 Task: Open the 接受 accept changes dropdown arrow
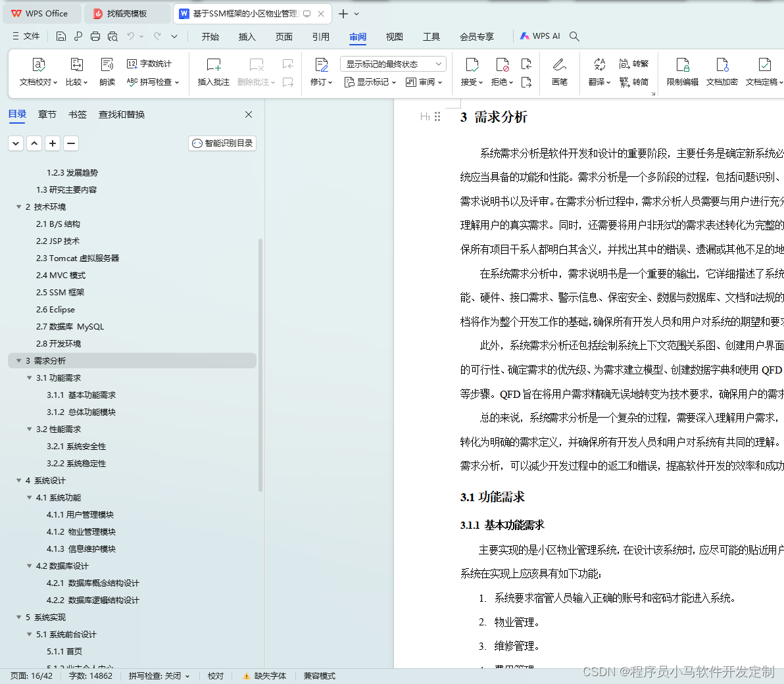coord(481,82)
